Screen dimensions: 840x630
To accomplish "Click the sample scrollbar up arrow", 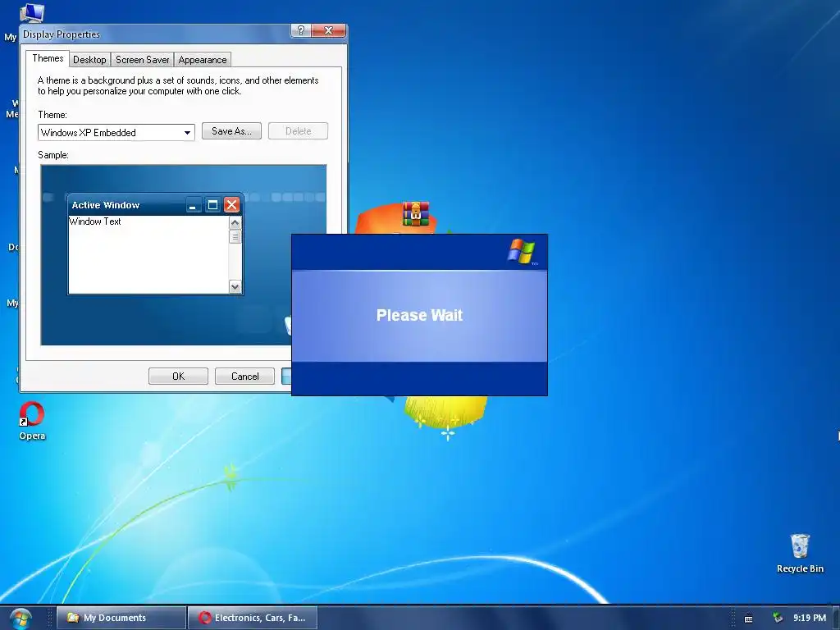I will [x=235, y=222].
